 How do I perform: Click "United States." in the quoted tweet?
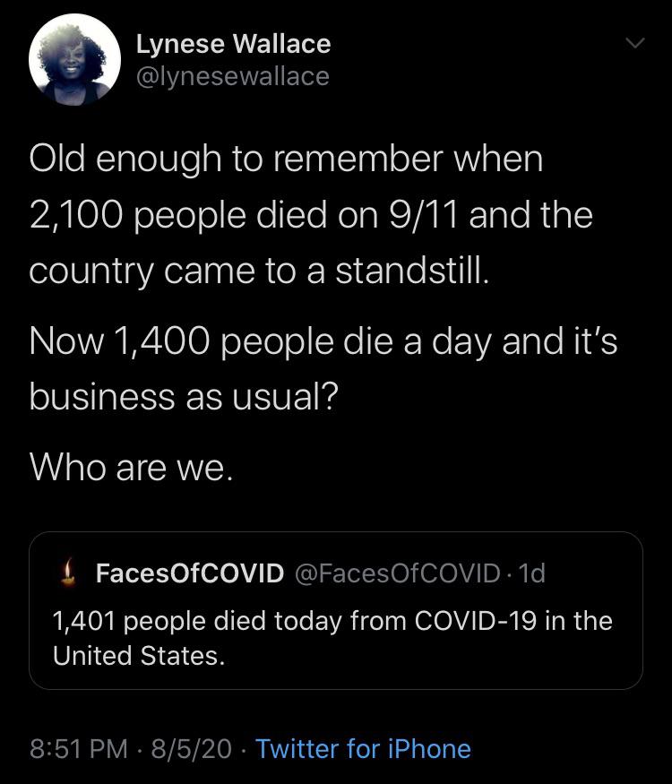[139, 656]
